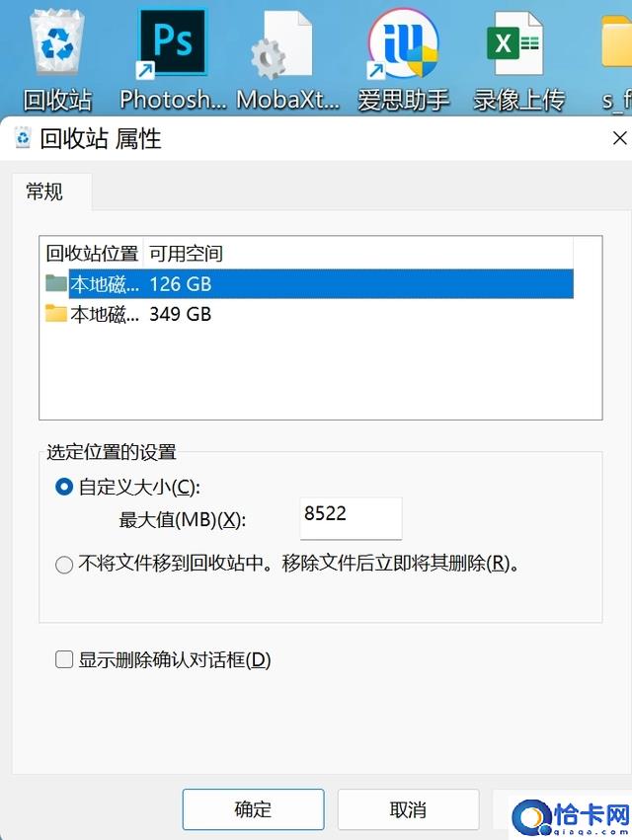The height and width of the screenshot is (840, 632).
Task: Click the recycle bin icon in dialog title bar
Action: pyautogui.click(x=23, y=138)
